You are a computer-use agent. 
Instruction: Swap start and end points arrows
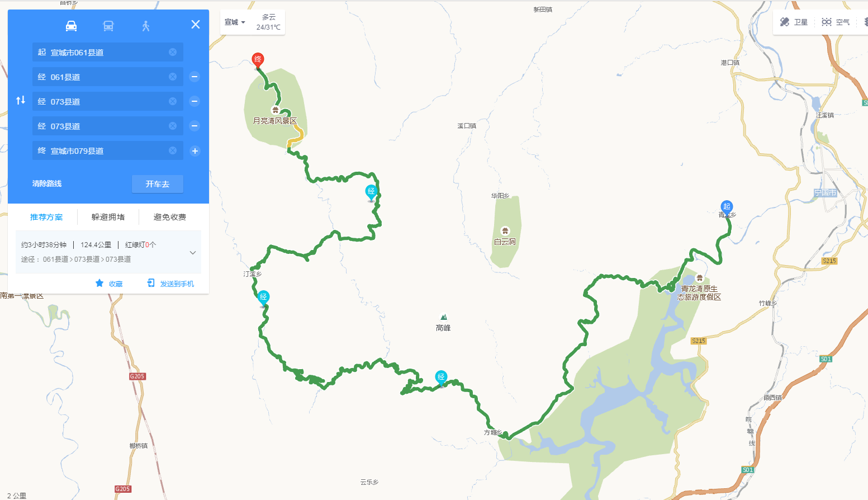pyautogui.click(x=21, y=100)
